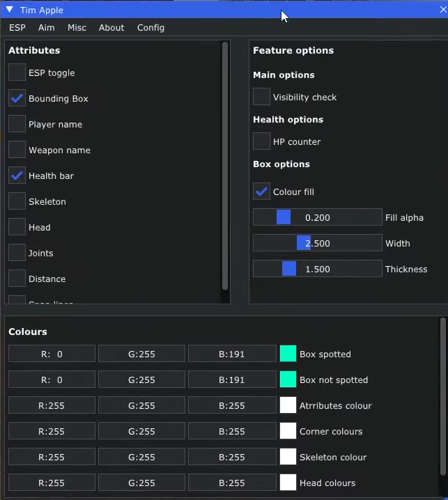Click the Skeleton colour white swatch
Screen dimensions: 448x500
(x=288, y=457)
